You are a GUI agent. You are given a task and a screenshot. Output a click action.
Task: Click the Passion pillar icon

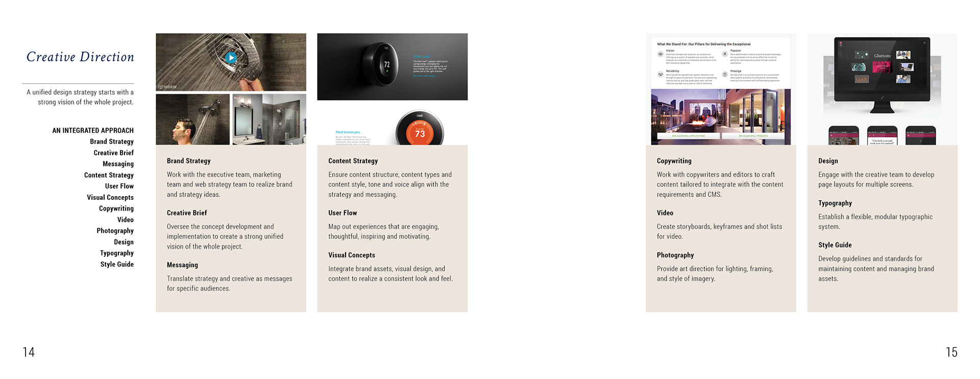pyautogui.click(x=725, y=54)
